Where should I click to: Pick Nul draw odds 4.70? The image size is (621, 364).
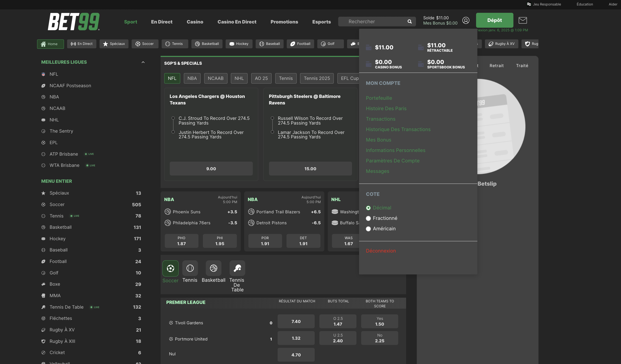coord(296,355)
